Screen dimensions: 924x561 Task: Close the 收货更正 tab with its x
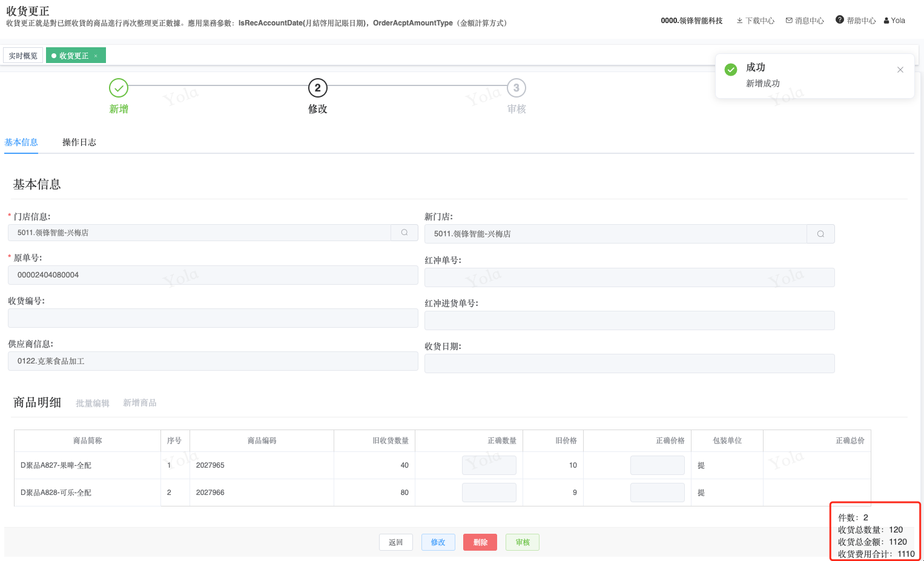click(x=96, y=56)
